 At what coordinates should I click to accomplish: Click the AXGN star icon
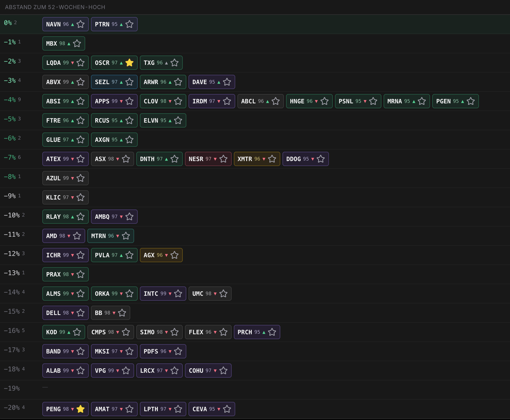point(129,140)
